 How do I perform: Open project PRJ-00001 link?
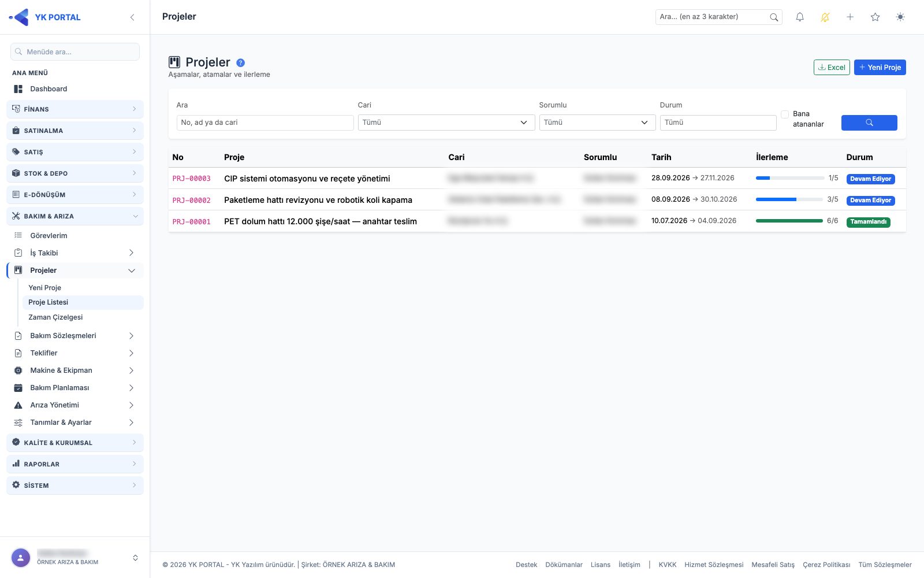pyautogui.click(x=191, y=222)
